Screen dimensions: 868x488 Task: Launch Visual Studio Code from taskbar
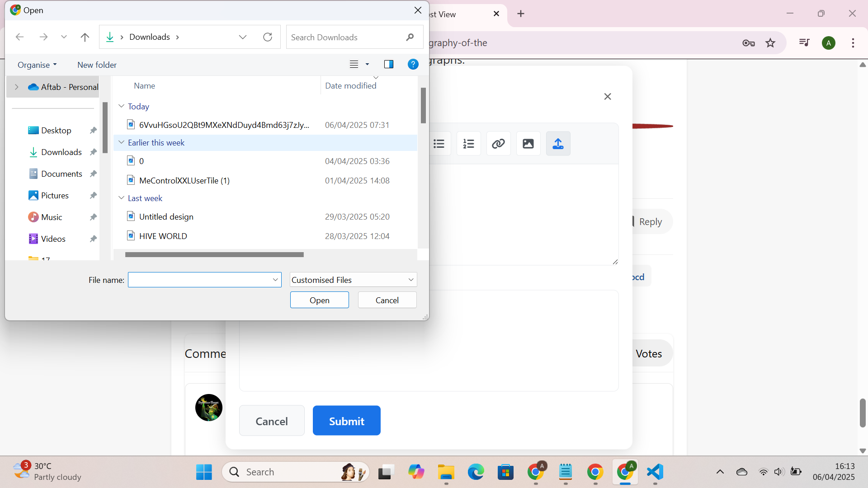655,472
